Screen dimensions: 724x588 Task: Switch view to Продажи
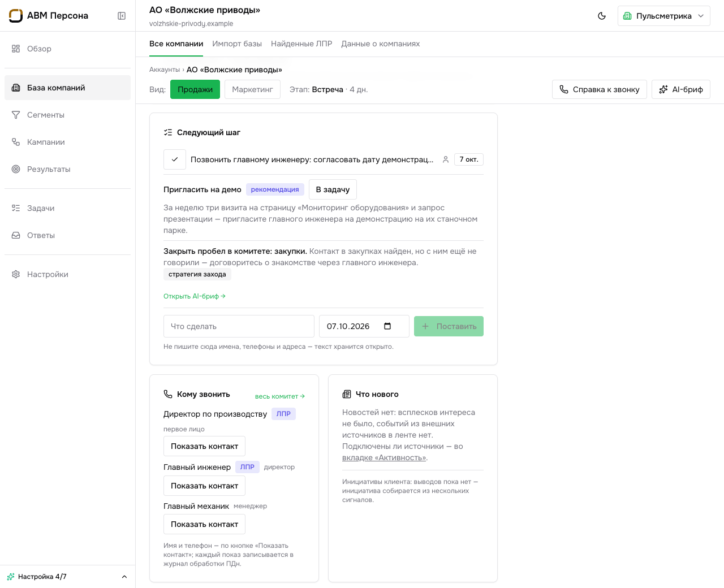[195, 89]
